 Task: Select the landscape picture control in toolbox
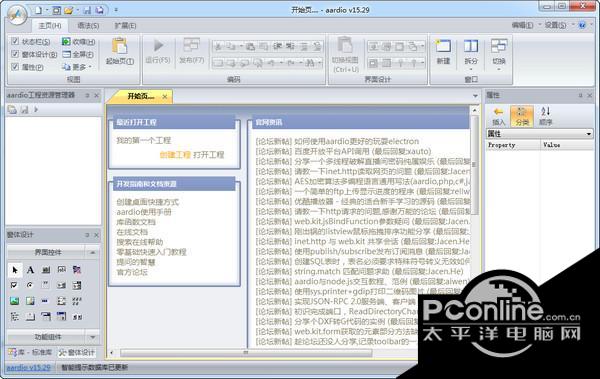[x=15, y=301]
